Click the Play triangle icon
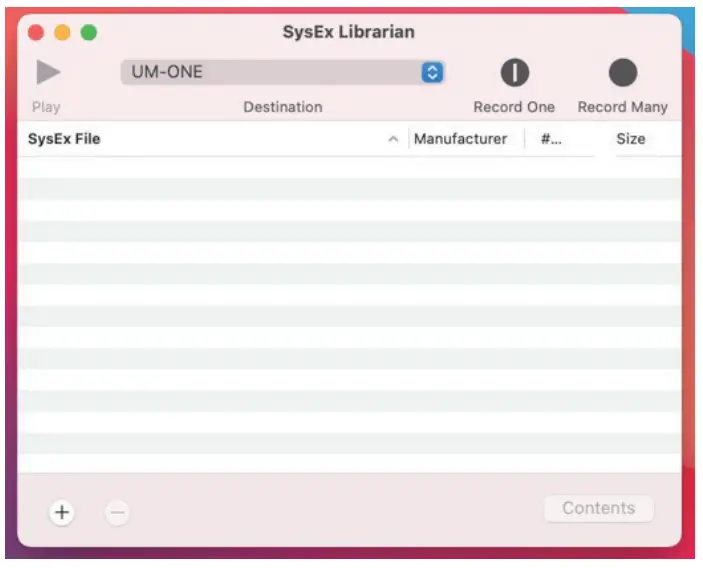 pyautogui.click(x=48, y=72)
